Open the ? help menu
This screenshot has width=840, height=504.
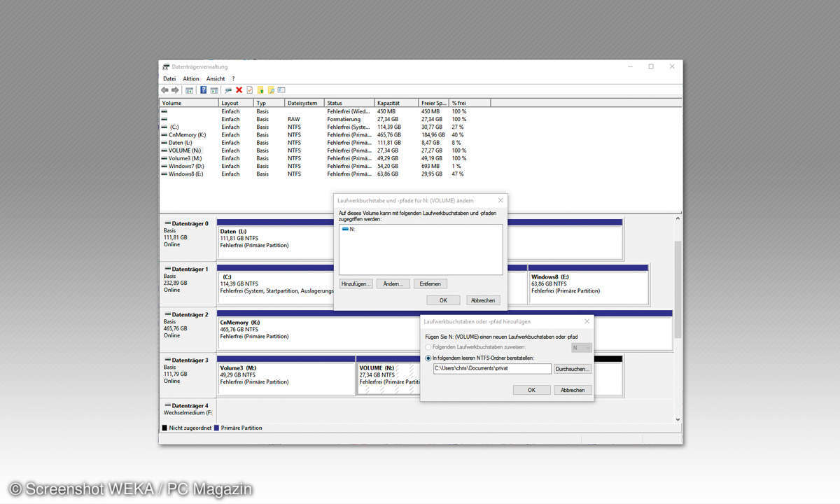coord(233,78)
